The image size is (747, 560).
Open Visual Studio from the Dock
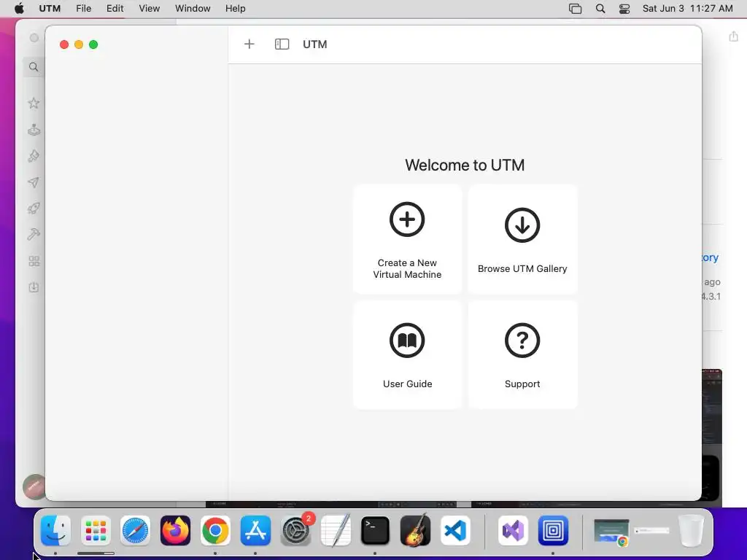(x=513, y=531)
